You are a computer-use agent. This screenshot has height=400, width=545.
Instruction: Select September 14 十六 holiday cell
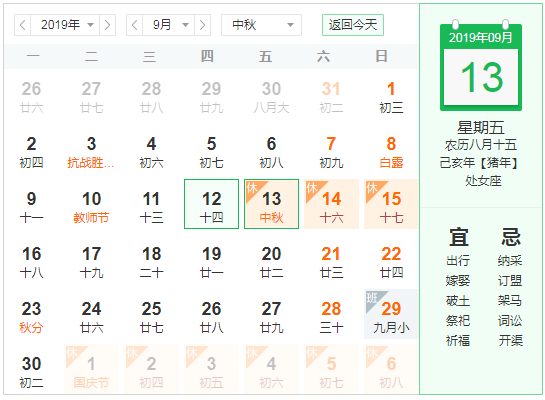331,204
